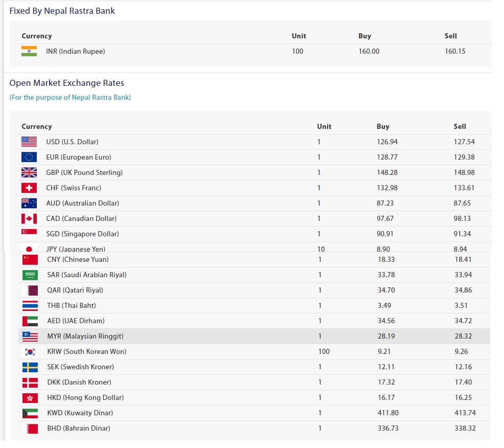Select the Canadian flag icon
Screen dimensions: 504x448
(x=29, y=219)
